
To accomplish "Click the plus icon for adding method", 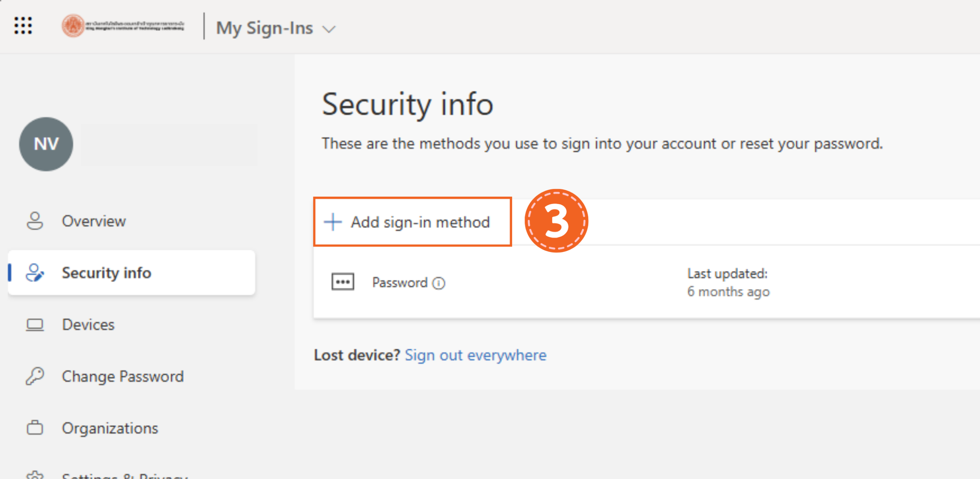I will [x=333, y=222].
